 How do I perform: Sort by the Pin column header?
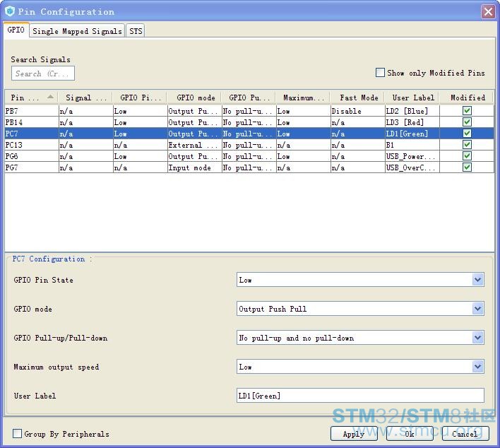31,98
